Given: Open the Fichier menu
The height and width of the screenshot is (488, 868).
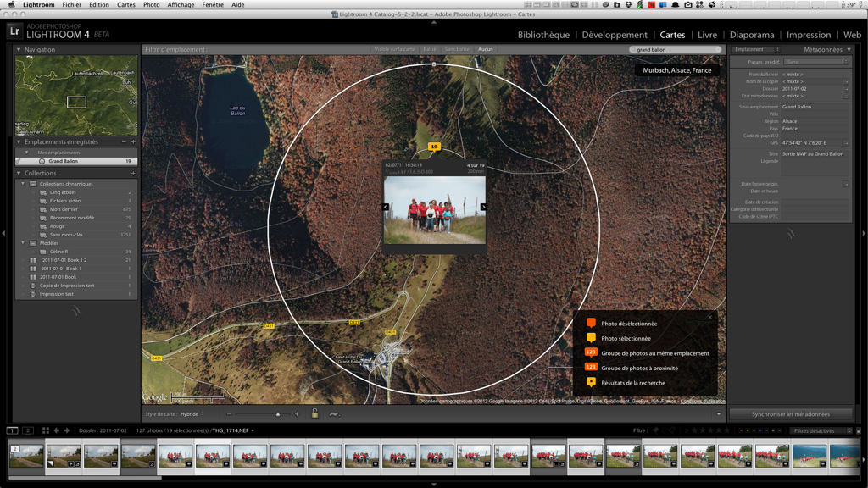Looking at the screenshot, I should [x=71, y=4].
